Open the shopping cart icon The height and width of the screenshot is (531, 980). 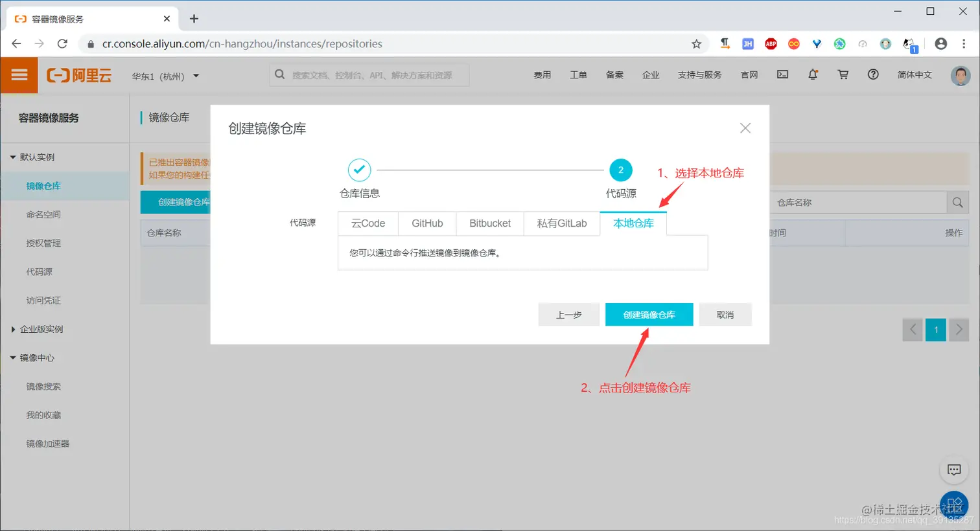[x=843, y=74]
